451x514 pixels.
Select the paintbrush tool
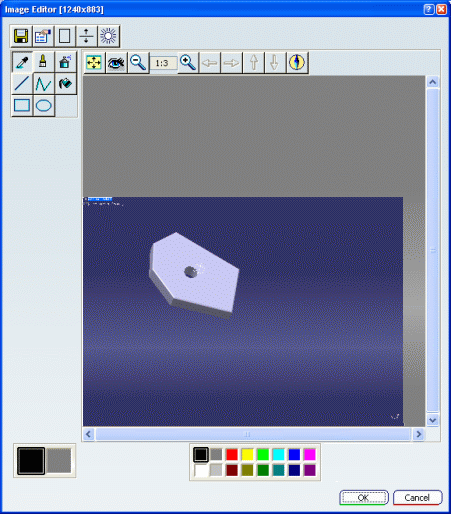point(44,62)
